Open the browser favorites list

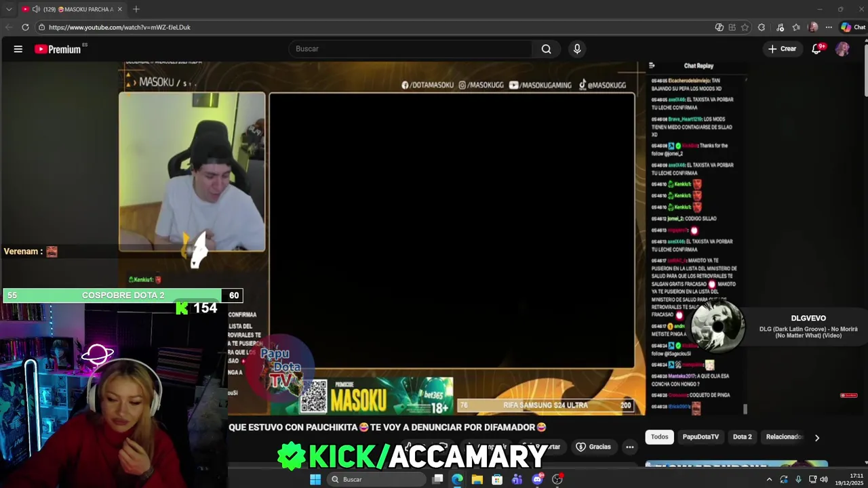(796, 27)
